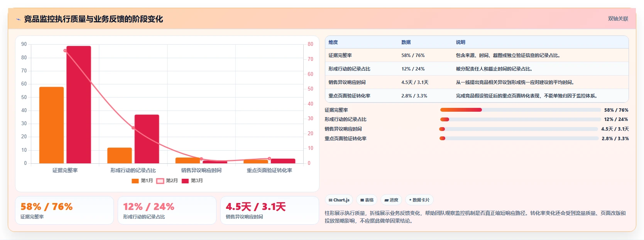Click the 维度 table column header
644x240 pixels.
[333, 42]
